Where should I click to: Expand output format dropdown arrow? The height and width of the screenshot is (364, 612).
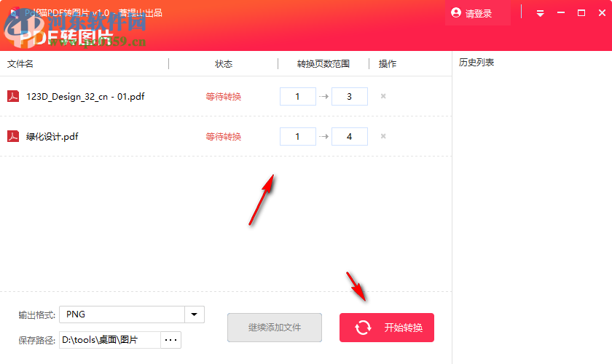click(194, 314)
